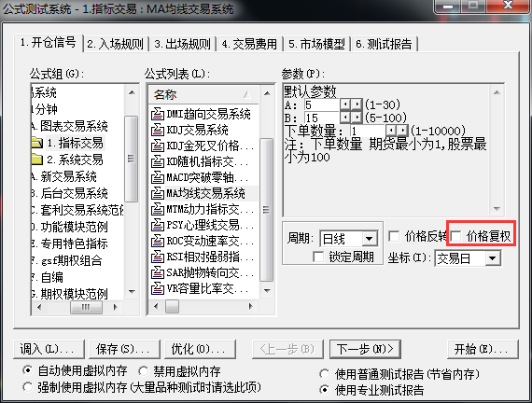Click the KDJ金死叉价格 formula icon
The height and width of the screenshot is (403, 532).
click(158, 146)
